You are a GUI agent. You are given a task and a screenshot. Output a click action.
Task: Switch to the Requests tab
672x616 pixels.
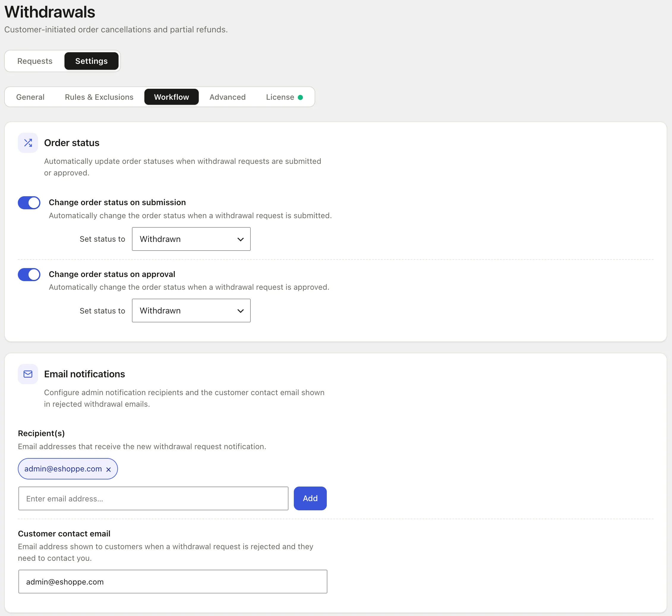pos(35,61)
